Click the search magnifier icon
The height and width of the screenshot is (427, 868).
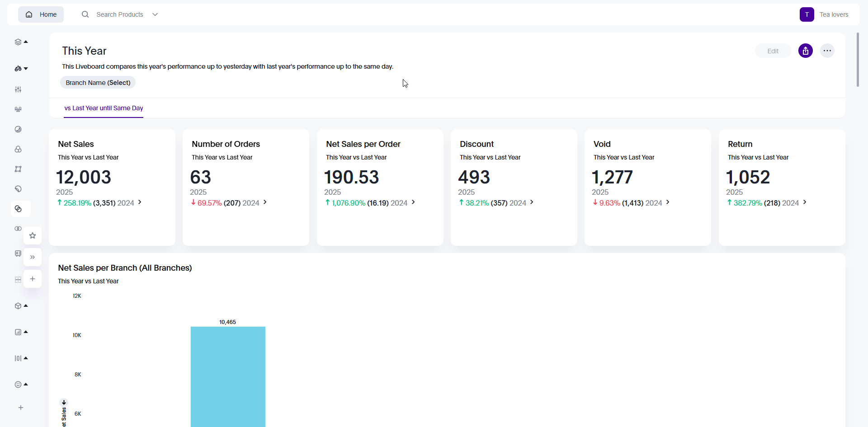point(85,14)
